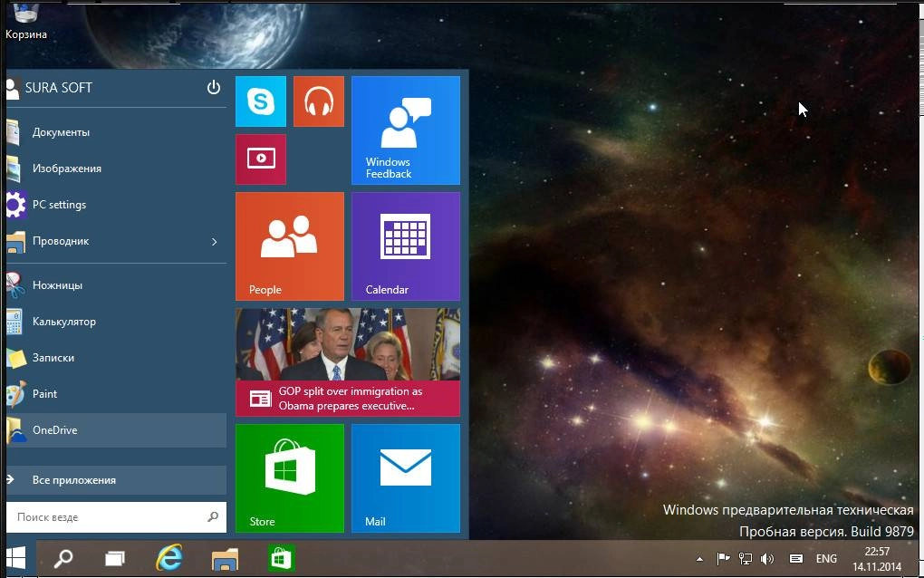Switch the ENG input language
This screenshot has width=924, height=578.
point(826,559)
